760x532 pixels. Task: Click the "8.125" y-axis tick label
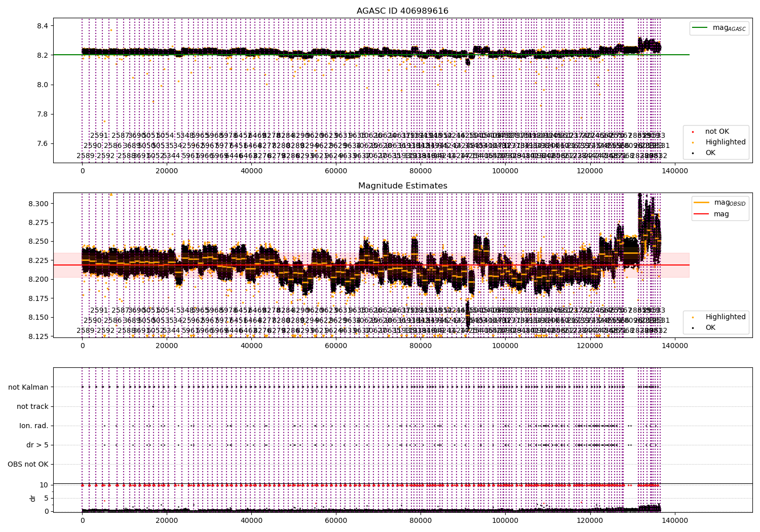(x=38, y=336)
